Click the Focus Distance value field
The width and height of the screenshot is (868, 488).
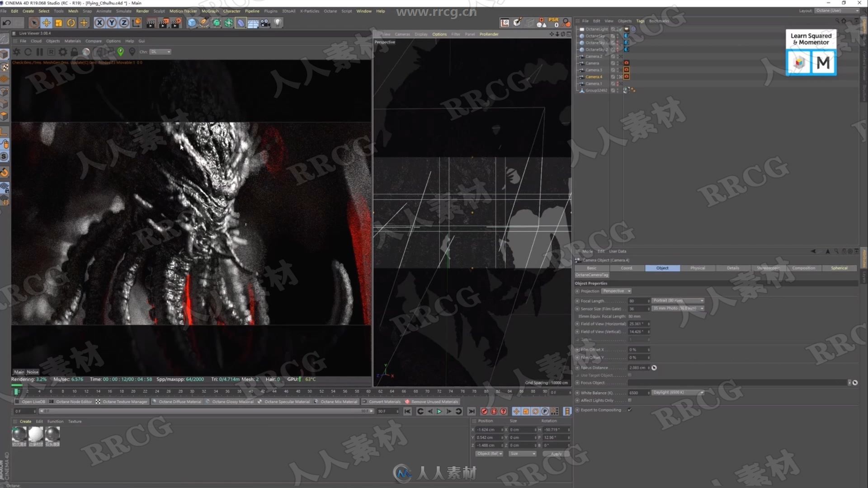[x=639, y=368]
